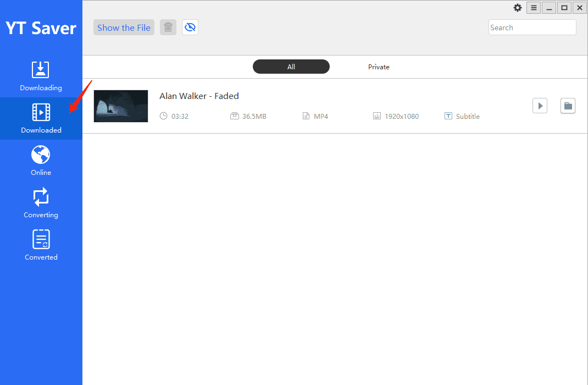Screen dimensions: 588x385
Task: Select the Alan Walker - Faded title
Action: tap(199, 96)
